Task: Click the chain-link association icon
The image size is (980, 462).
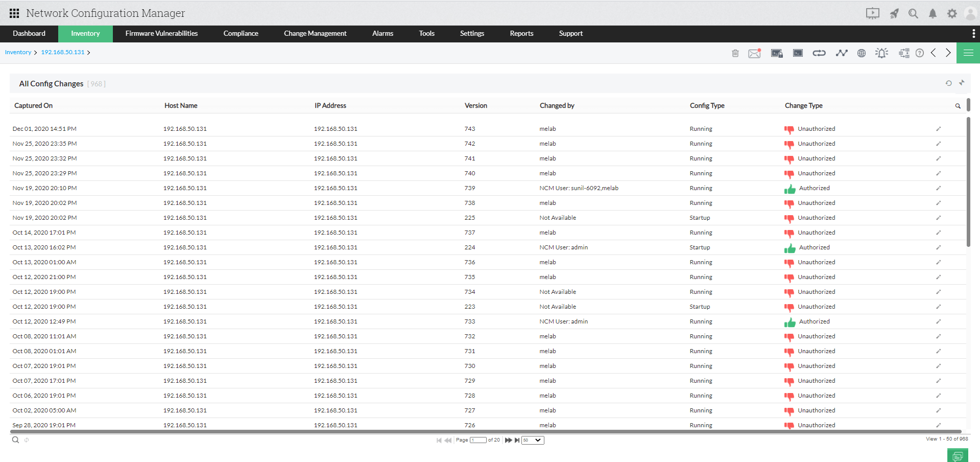Action: [819, 53]
